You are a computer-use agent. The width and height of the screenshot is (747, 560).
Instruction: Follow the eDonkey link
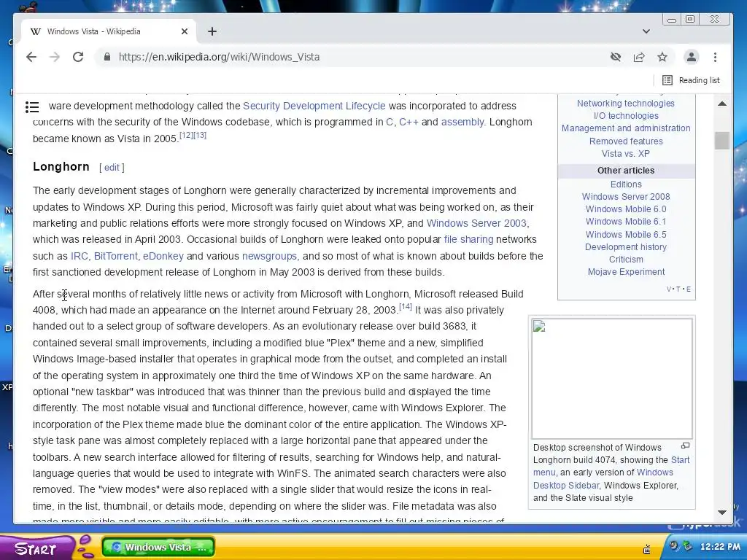(x=163, y=256)
